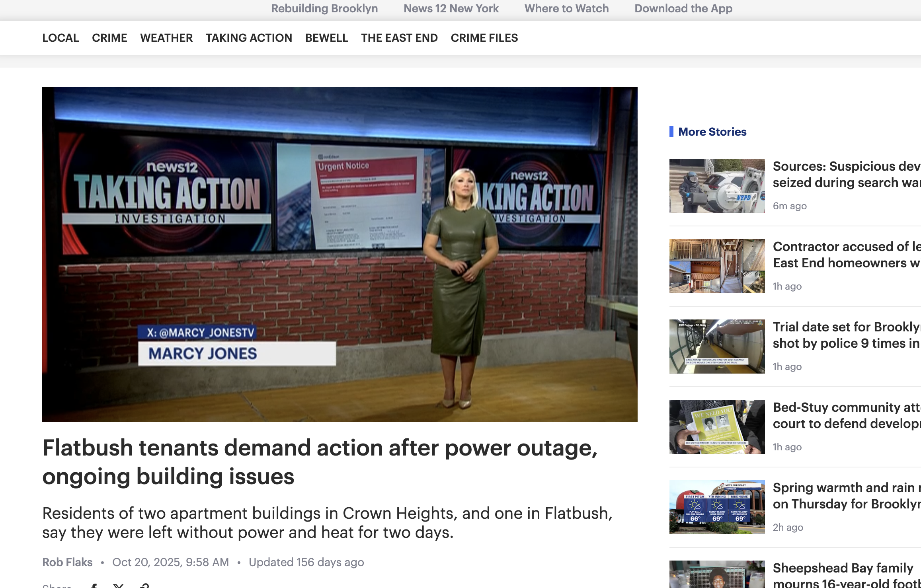Open the CRIME section
The width and height of the screenshot is (921, 588).
(x=109, y=38)
